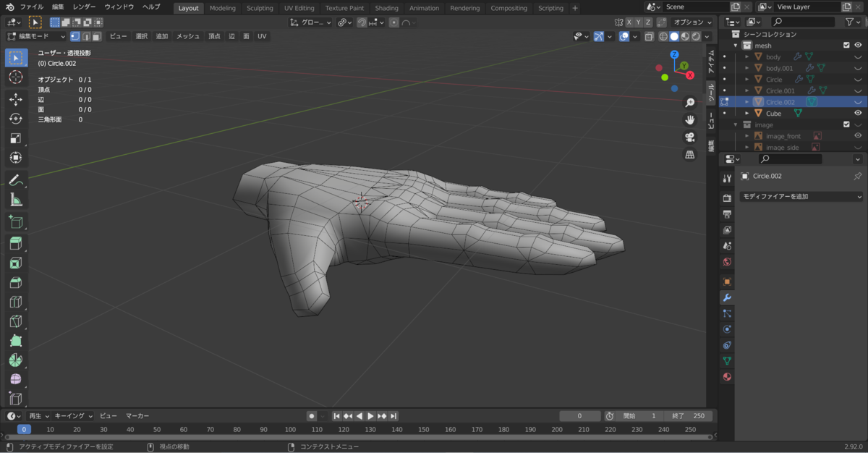Switch to Sculpting workspace tab
Viewport: 868px width, 453px height.
260,8
